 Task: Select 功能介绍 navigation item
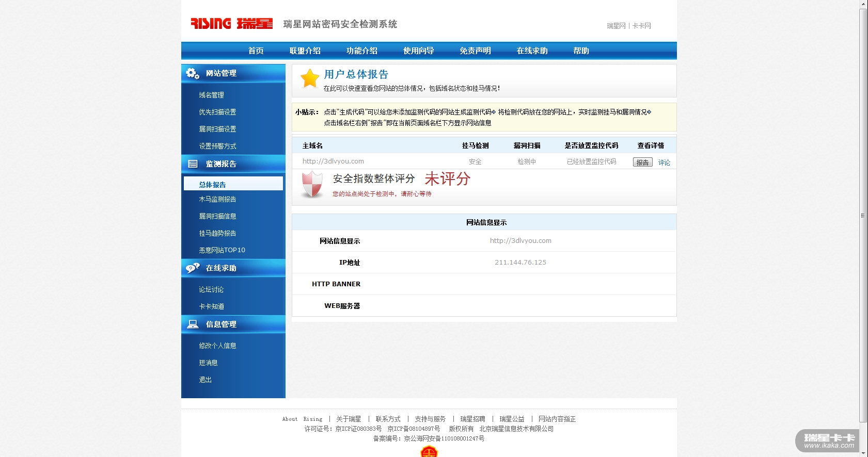coord(362,51)
